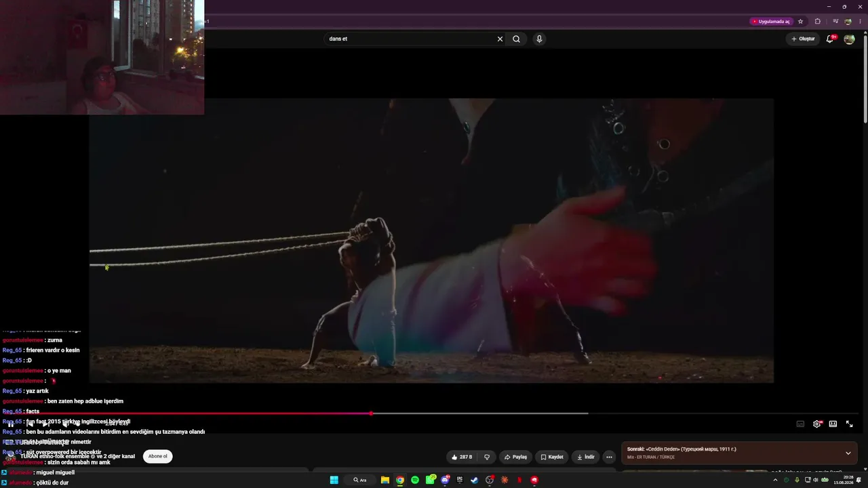The height and width of the screenshot is (488, 868).
Task: Clear the YouTube search box text
Action: click(x=500, y=39)
